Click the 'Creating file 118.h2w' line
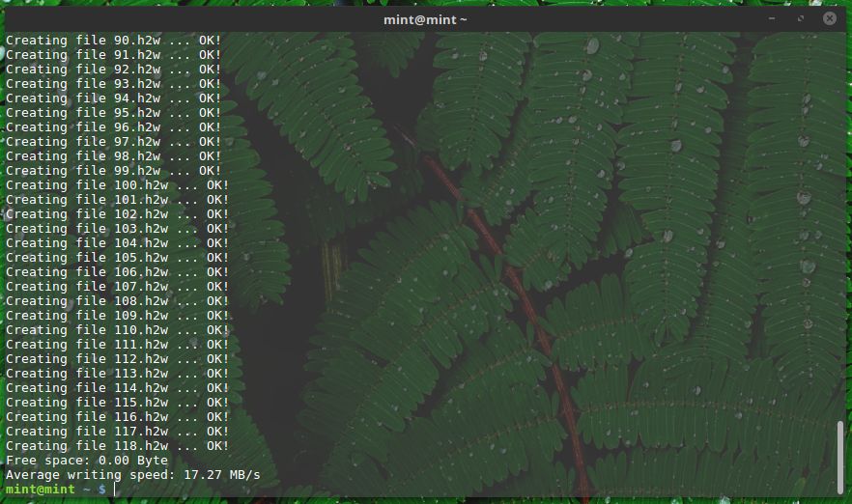The width and height of the screenshot is (852, 504). click(118, 446)
